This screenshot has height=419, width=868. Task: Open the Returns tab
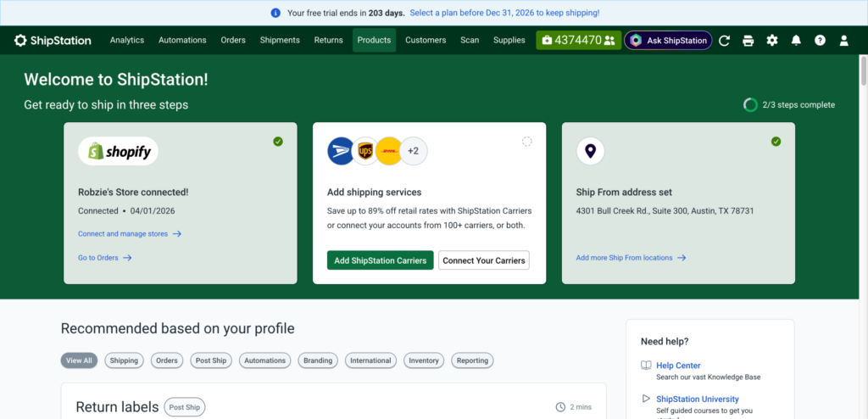[x=328, y=41]
